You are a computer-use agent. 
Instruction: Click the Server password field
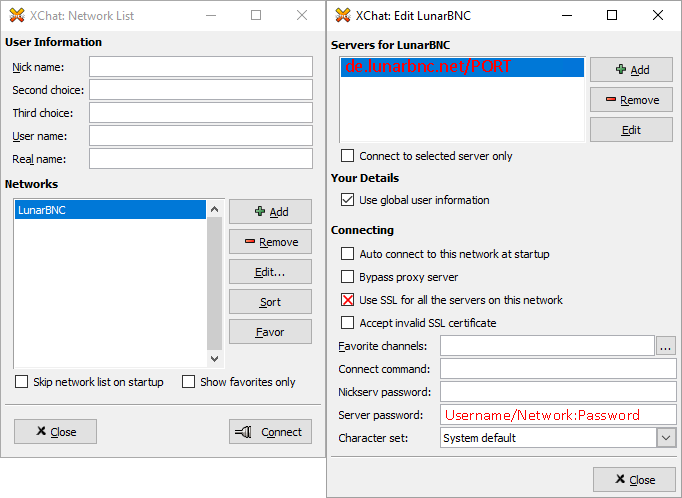click(x=558, y=415)
